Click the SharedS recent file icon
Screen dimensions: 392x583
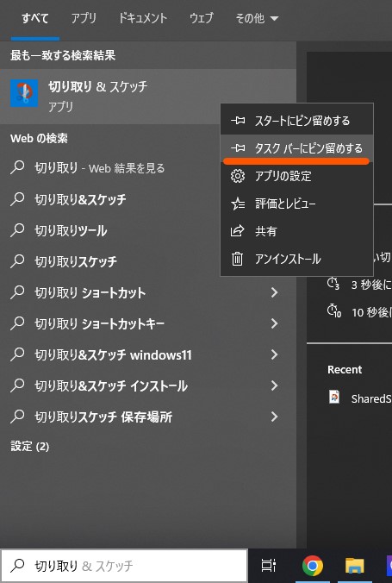coord(334,397)
